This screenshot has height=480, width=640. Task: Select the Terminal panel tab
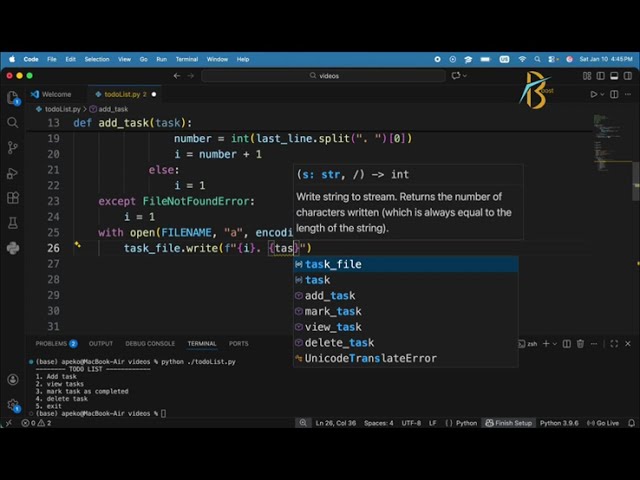click(x=202, y=344)
